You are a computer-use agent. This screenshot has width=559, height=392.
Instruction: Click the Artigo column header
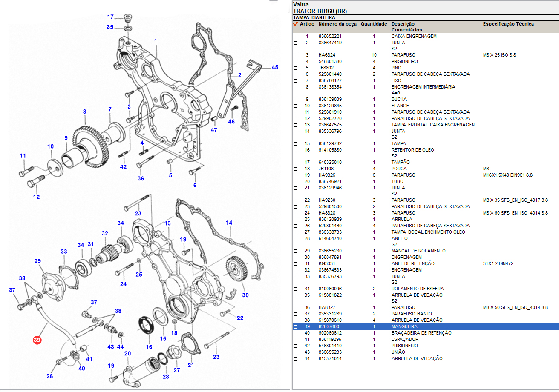(x=307, y=24)
